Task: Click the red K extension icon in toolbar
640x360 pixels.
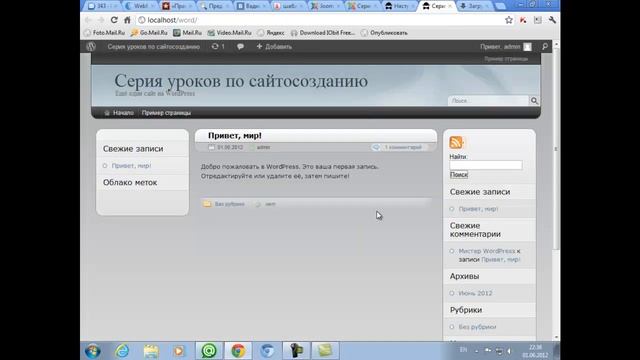Action: 523,20
